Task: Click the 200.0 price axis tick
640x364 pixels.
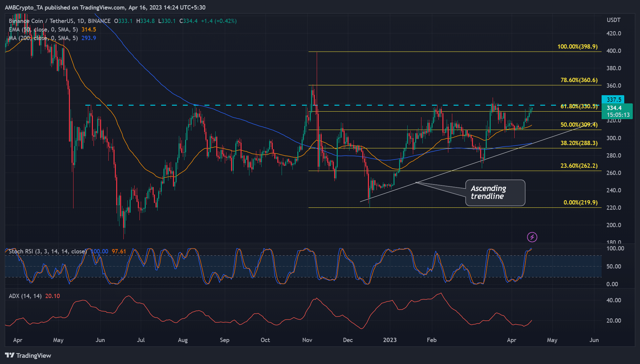Action: point(614,225)
